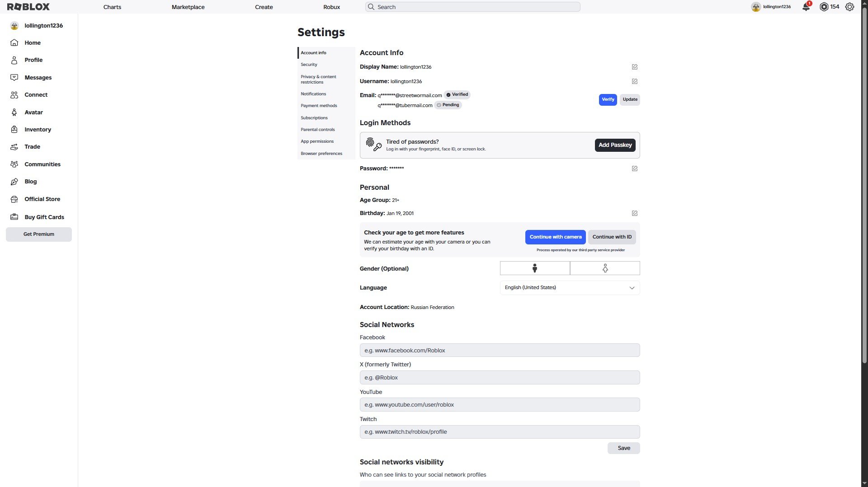Click the Home icon in sidebar
Viewport: 868px width, 487px height.
[x=14, y=42]
